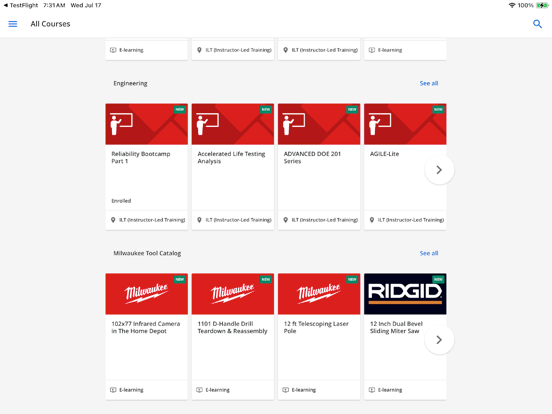Select the AGILE-Lite title text
Image resolution: width=552 pixels, height=414 pixels.
[x=384, y=154]
